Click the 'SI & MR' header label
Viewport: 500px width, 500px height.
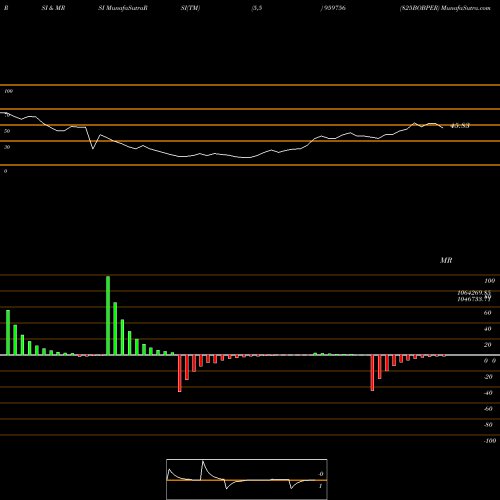53,8
